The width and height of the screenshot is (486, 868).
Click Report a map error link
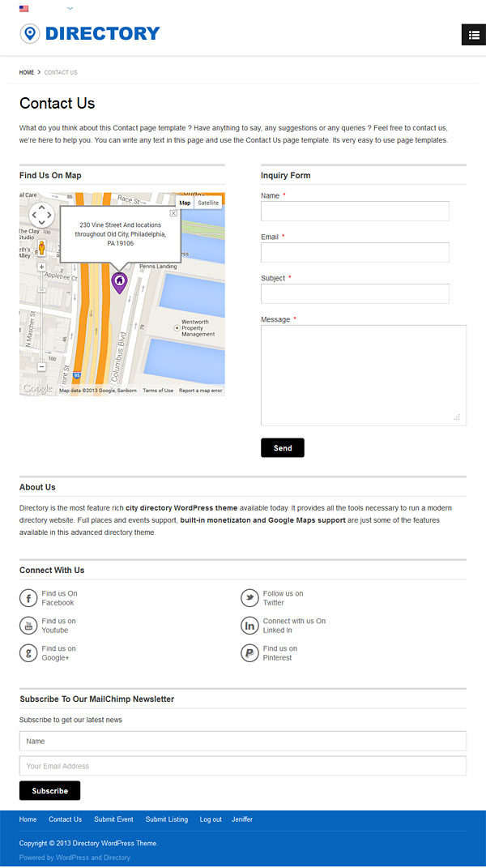[200, 391]
